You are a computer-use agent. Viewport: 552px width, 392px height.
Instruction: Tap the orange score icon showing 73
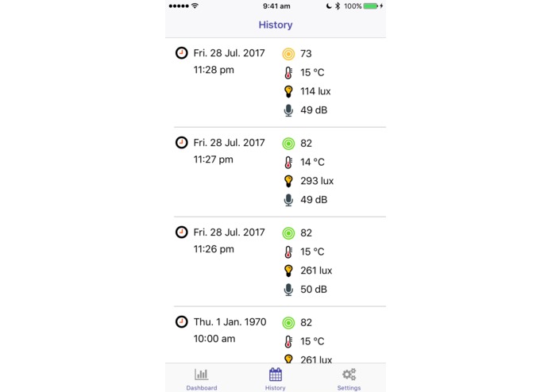click(288, 54)
